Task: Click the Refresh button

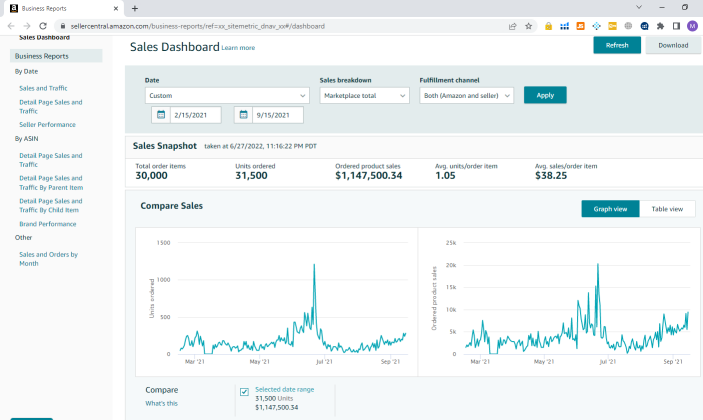Action: point(617,45)
